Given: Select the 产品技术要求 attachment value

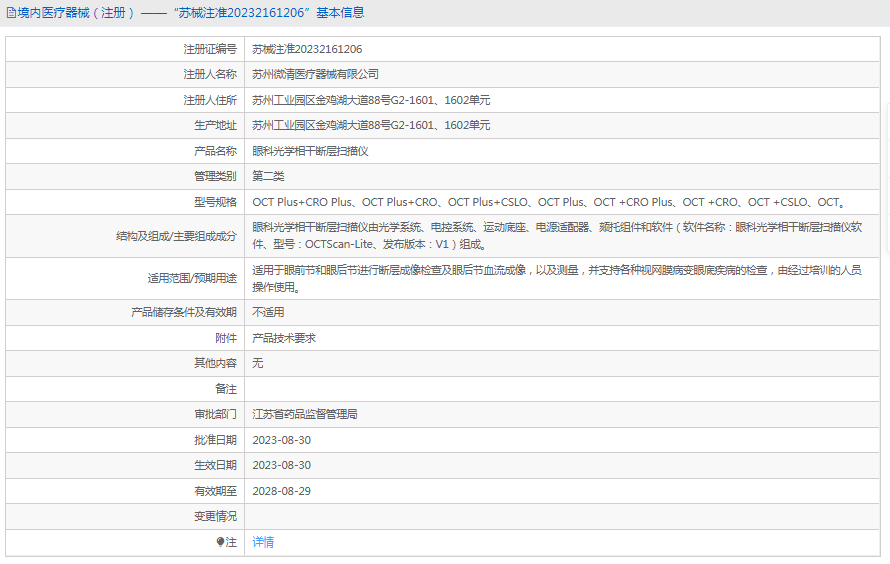Looking at the screenshot, I should 284,338.
